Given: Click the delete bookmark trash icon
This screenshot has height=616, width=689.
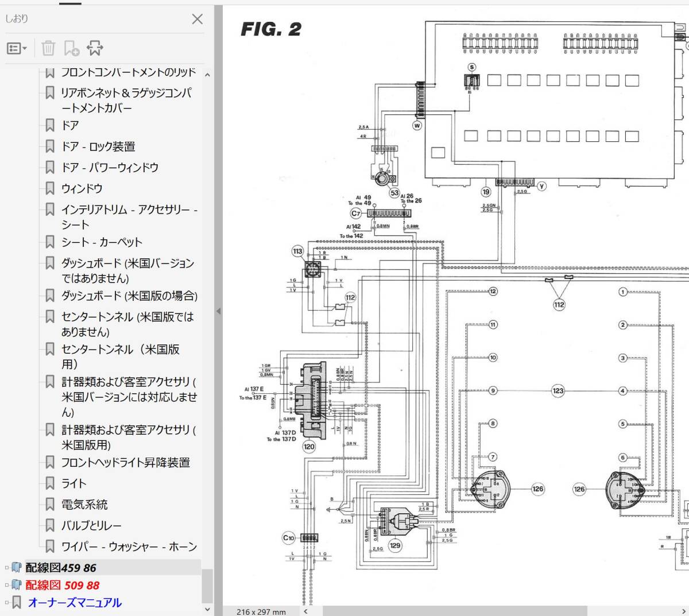Looking at the screenshot, I should [x=48, y=48].
